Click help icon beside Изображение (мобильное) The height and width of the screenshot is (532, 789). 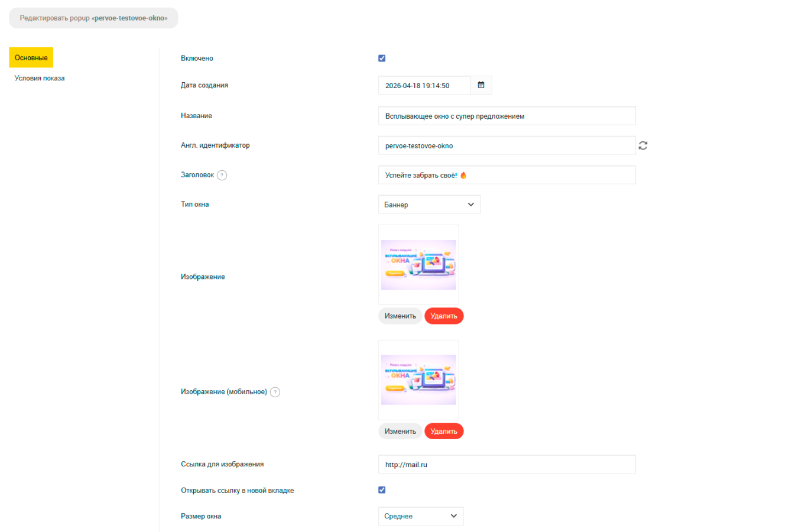click(x=275, y=392)
